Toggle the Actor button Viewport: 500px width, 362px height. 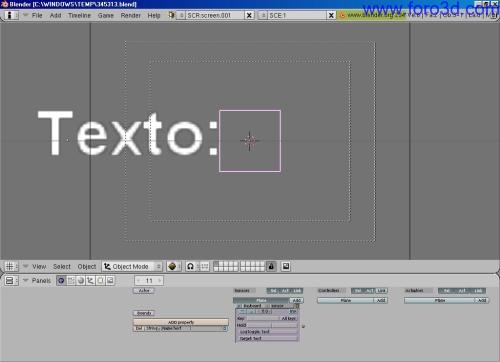point(144,291)
